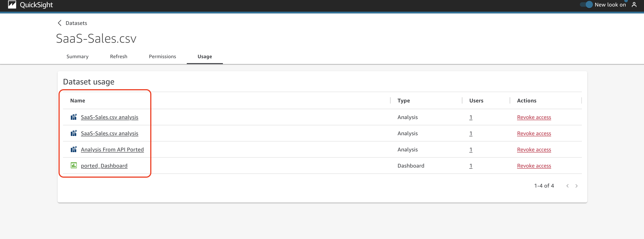Click the QuickSight title text

tap(36, 4)
